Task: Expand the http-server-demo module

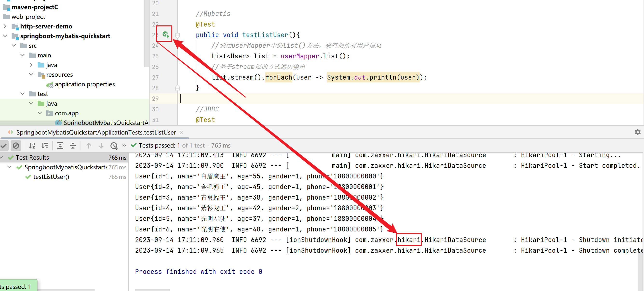Action: point(5,26)
